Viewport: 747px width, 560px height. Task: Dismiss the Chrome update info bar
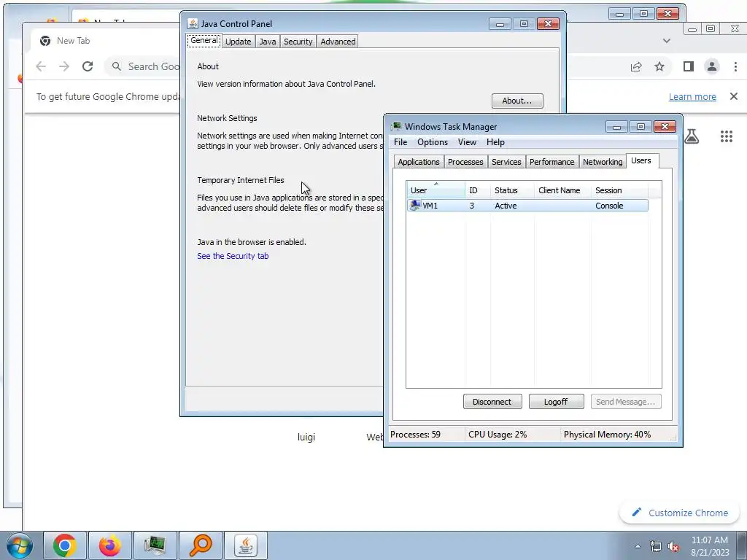pos(734,97)
